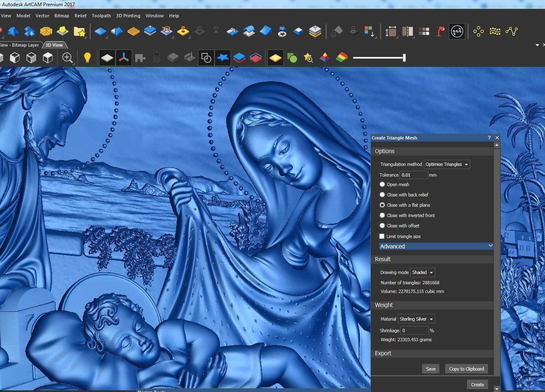Open the Help menu

coord(174,16)
